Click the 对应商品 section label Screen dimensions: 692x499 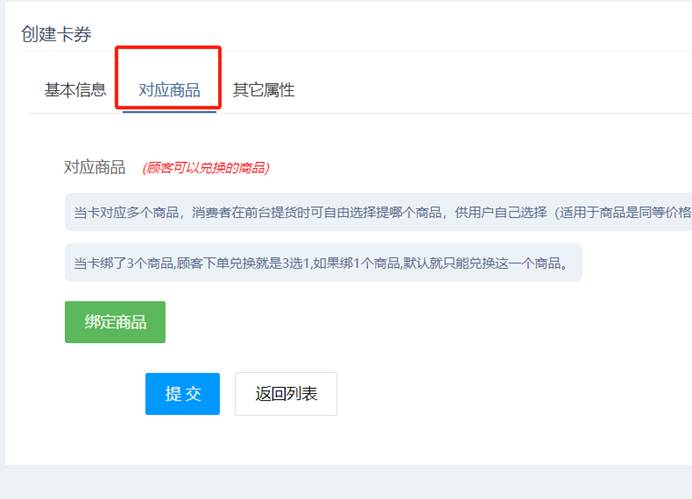point(95,167)
